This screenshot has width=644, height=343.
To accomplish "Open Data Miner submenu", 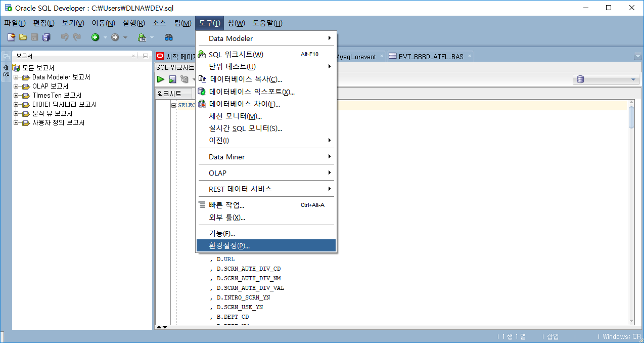I will [266, 157].
